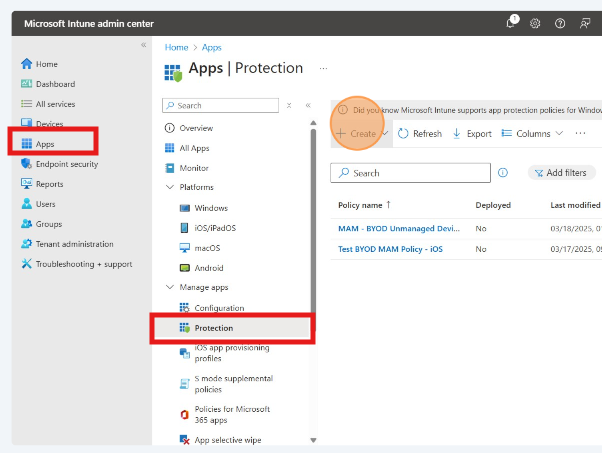Image resolution: width=602 pixels, height=453 pixels.
Task: Click Policies for Microsoft 365 apps icon
Action: point(185,414)
